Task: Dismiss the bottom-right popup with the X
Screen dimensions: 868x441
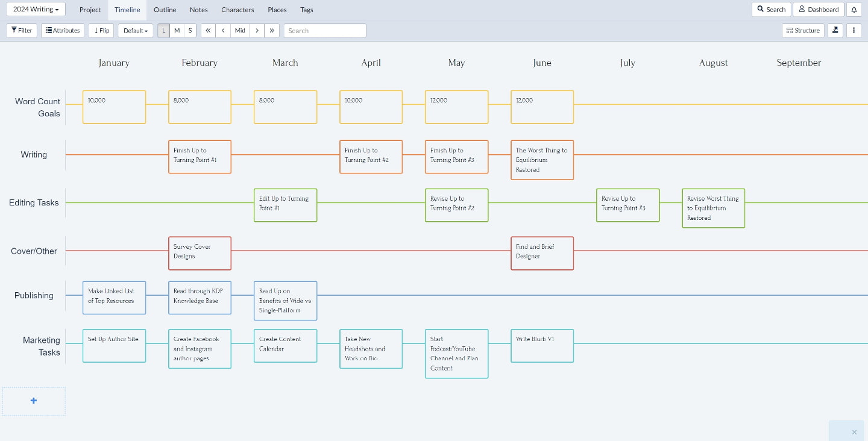Action: tap(854, 432)
